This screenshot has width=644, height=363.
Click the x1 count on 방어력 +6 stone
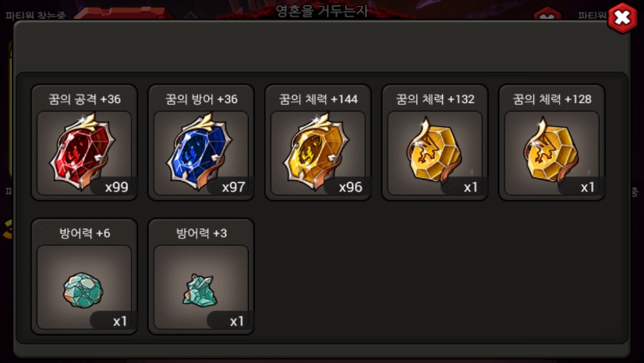coord(120,321)
